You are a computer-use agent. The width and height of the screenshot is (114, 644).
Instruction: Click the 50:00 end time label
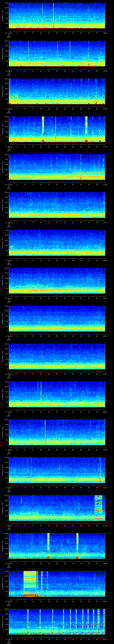105,487
